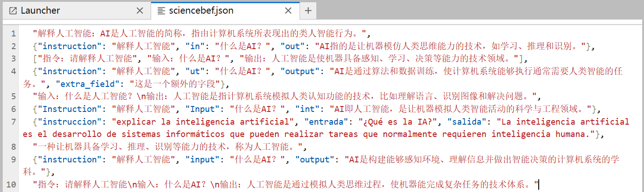Image resolution: width=644 pixels, height=192 pixels.
Task: Click the sciencebef.json file type icon
Action: tap(161, 10)
